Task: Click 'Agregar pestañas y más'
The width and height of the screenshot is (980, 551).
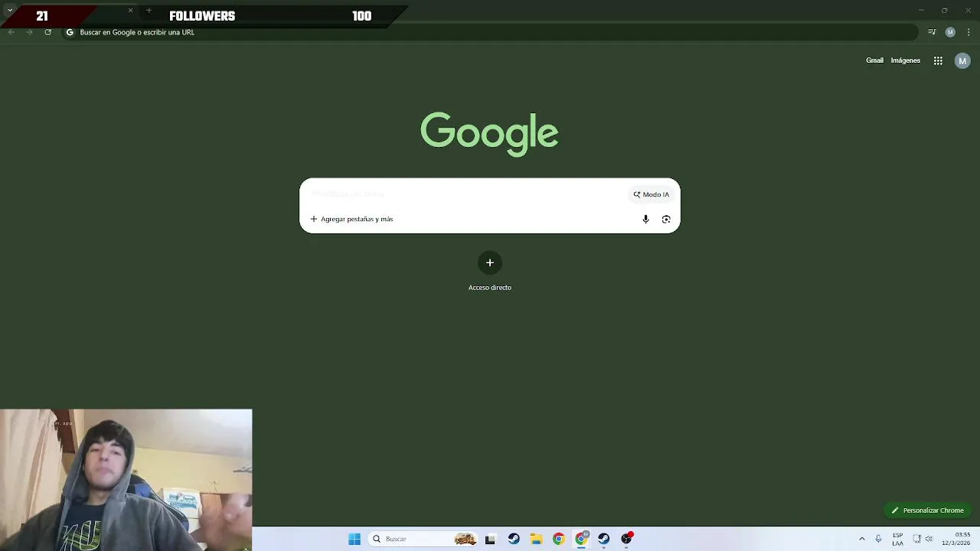Action: [x=351, y=219]
